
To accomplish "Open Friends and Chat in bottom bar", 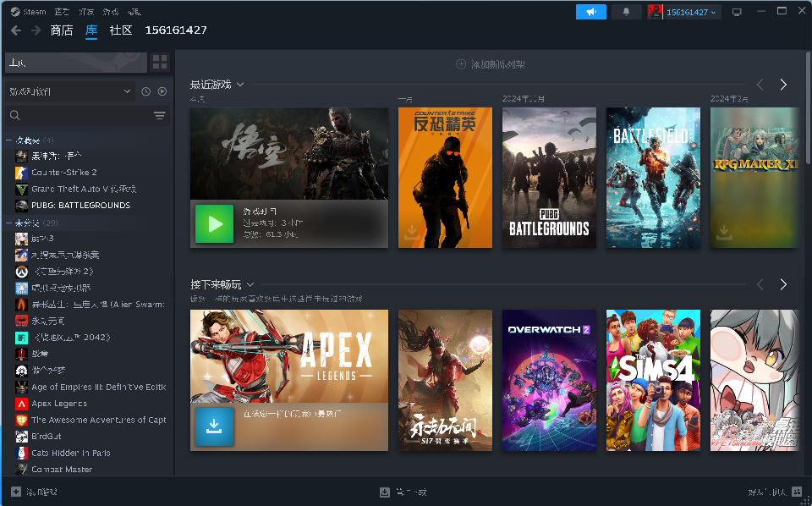I will point(775,492).
